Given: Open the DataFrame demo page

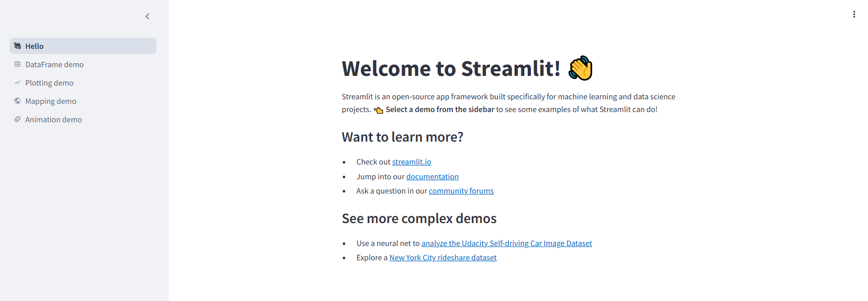Looking at the screenshot, I should click(x=83, y=64).
